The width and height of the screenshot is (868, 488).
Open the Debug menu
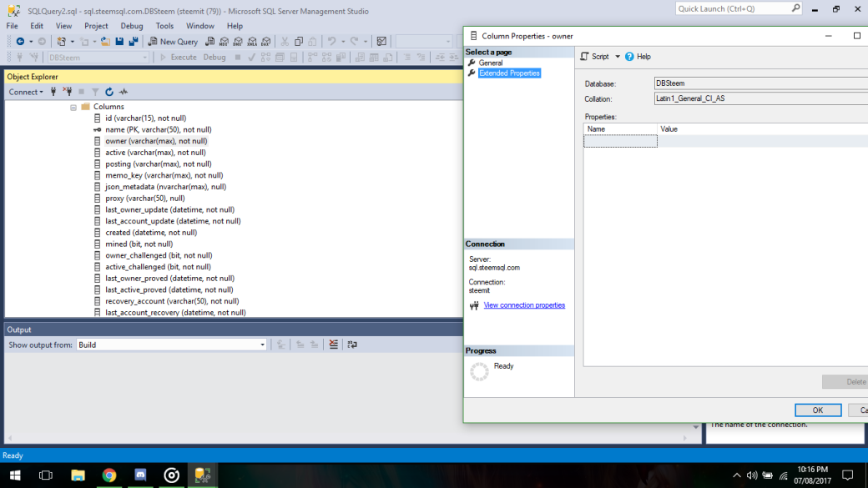click(132, 26)
